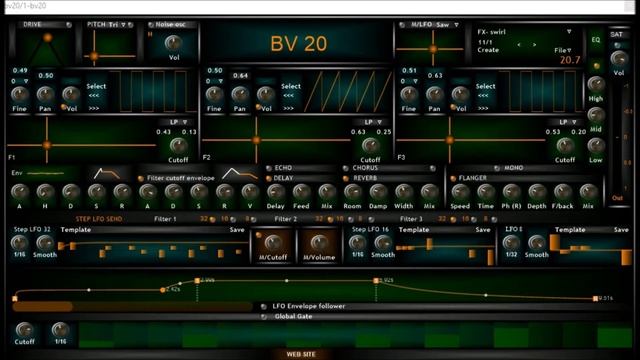Click the EQ Mid knob
Viewport: 640px width, 360px height.
596,115
